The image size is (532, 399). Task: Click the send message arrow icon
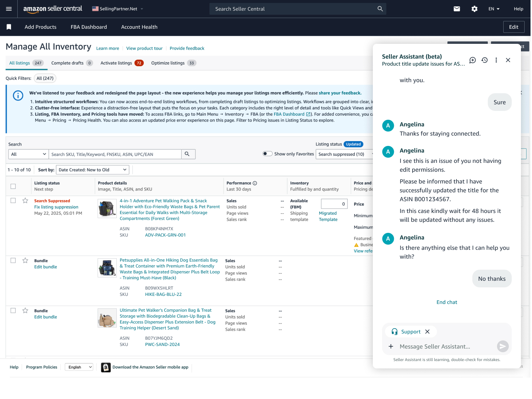point(503,346)
